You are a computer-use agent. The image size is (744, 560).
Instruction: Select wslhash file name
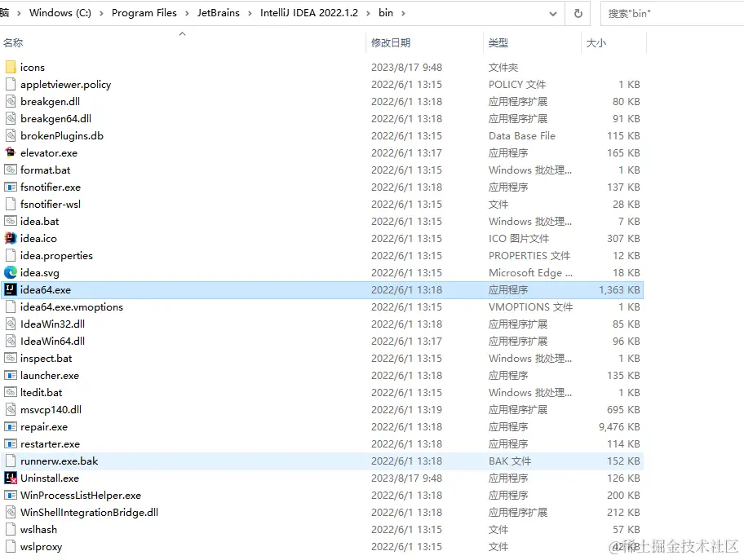(38, 529)
